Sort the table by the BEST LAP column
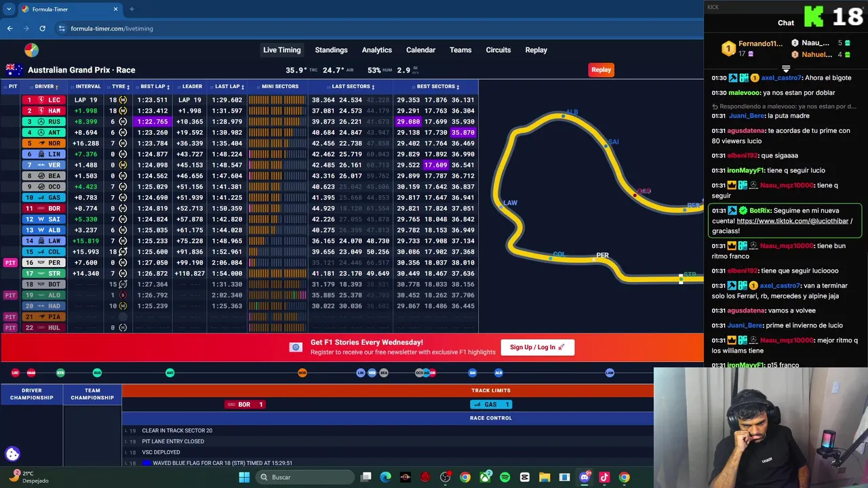Screen dimensions: 868x488 point(153,87)
